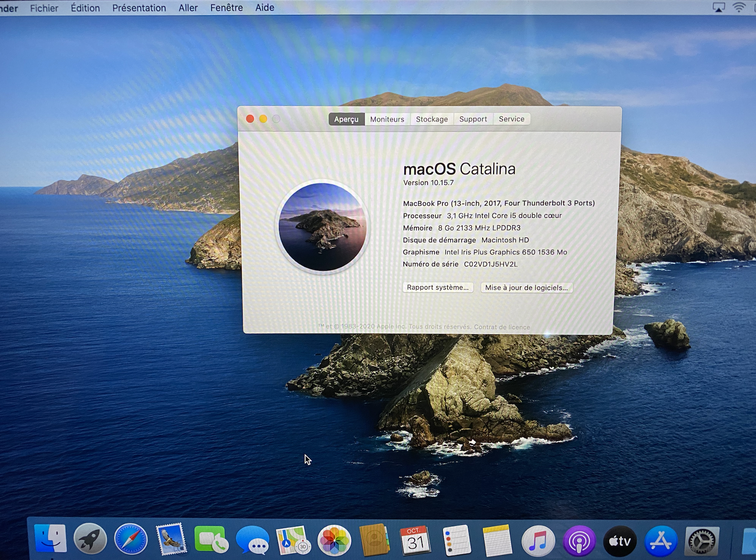
Task: Switch to the Stockage tab
Action: 432,119
